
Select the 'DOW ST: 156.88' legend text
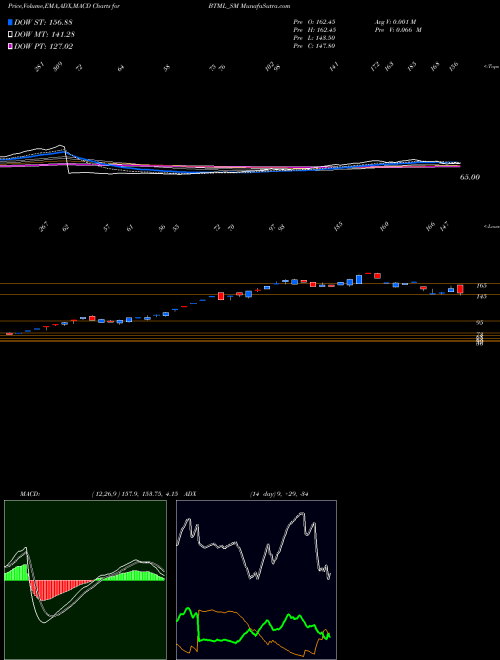tap(43, 22)
